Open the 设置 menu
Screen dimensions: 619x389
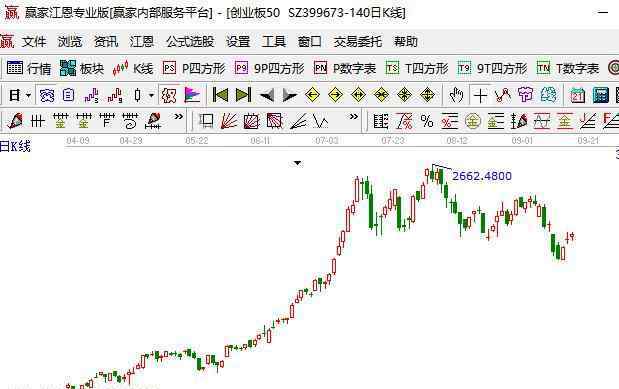point(238,41)
